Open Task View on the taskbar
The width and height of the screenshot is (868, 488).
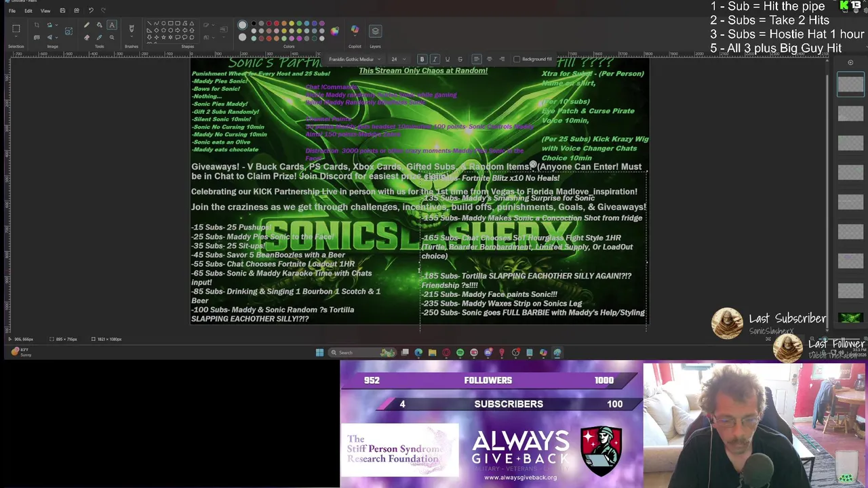(x=405, y=352)
